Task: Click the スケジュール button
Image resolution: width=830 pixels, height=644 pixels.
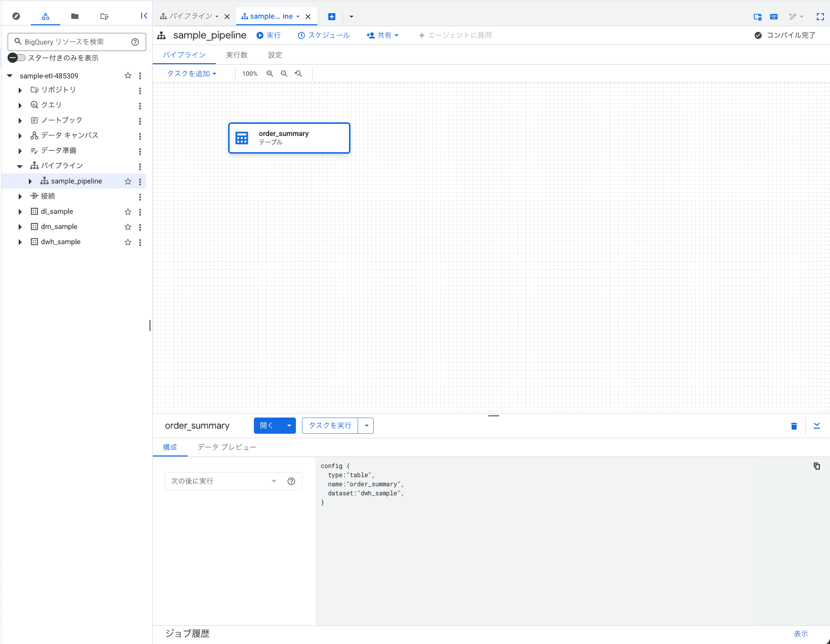Action: [324, 35]
